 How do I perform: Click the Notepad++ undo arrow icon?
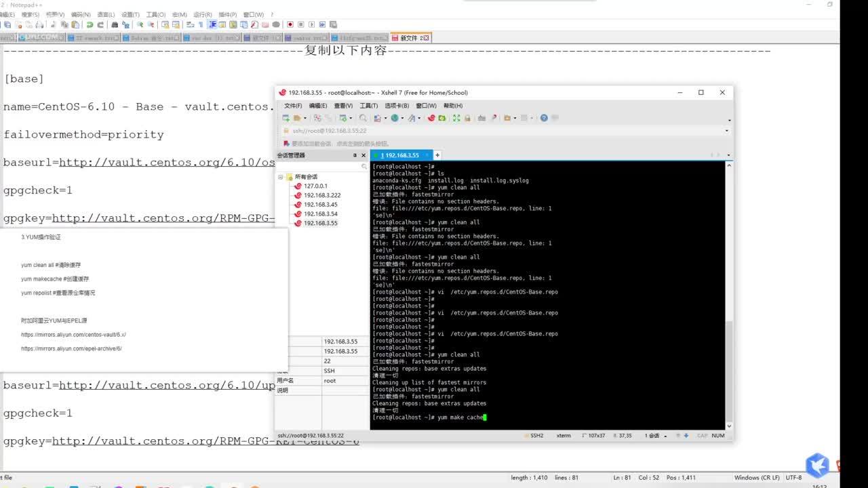(x=90, y=24)
